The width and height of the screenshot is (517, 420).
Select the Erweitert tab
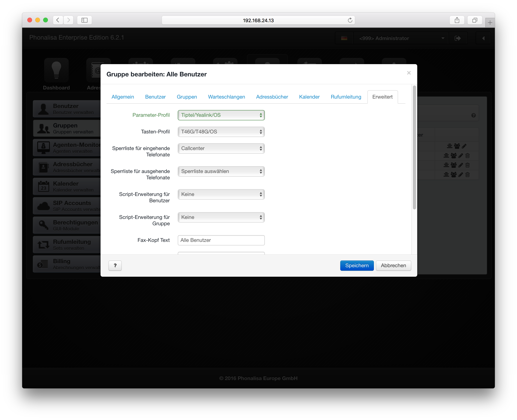click(x=382, y=97)
